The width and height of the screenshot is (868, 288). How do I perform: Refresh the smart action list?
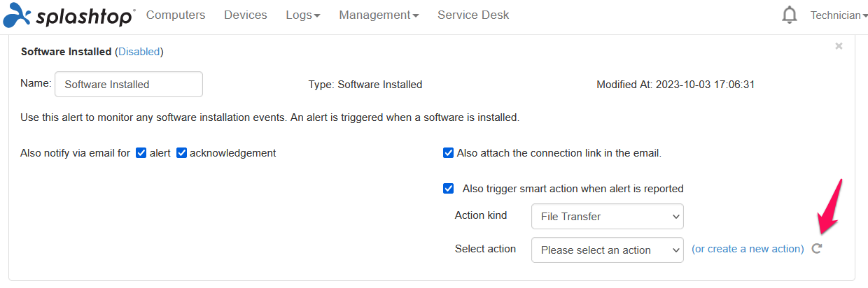pos(816,249)
